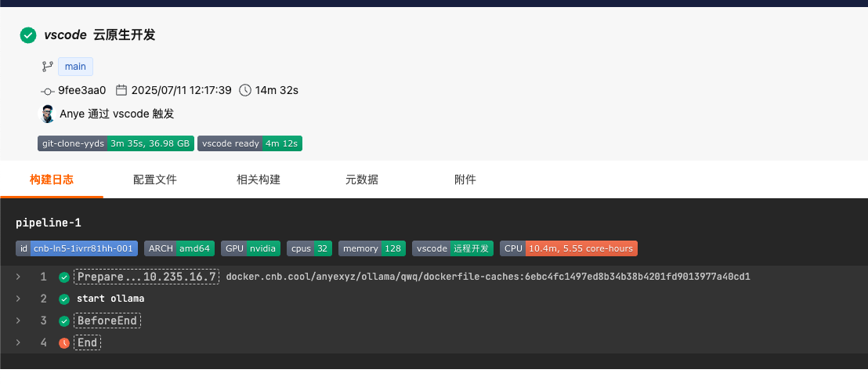The height and width of the screenshot is (384, 868).
Task: Click the git-clone-yyds badge
Action: (116, 143)
